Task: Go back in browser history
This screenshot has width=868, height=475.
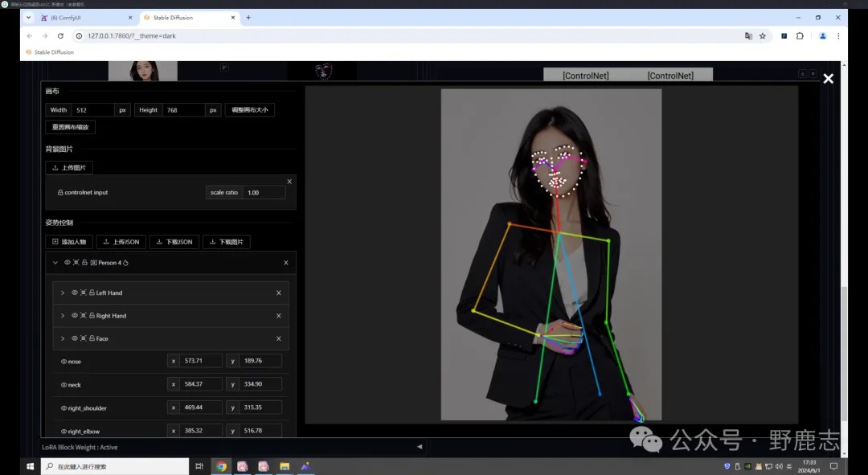Action: [x=30, y=35]
